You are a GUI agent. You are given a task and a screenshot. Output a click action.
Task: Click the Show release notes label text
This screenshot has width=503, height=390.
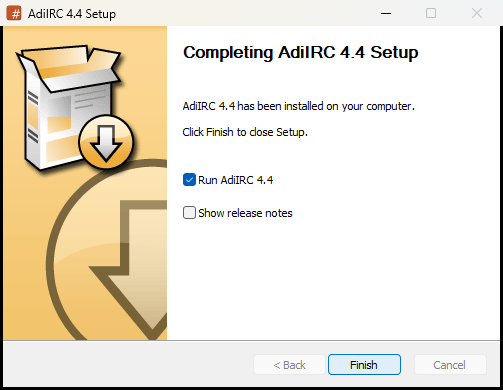point(245,213)
